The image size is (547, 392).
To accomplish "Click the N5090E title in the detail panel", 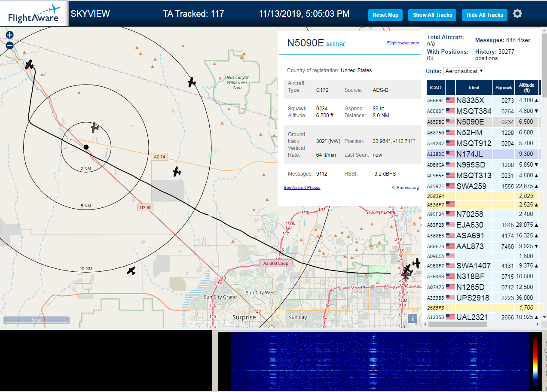I will point(306,43).
